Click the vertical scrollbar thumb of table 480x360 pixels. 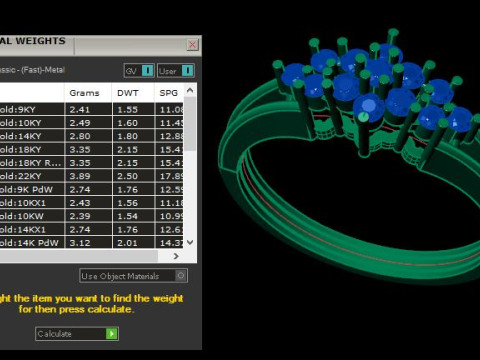coord(190,123)
